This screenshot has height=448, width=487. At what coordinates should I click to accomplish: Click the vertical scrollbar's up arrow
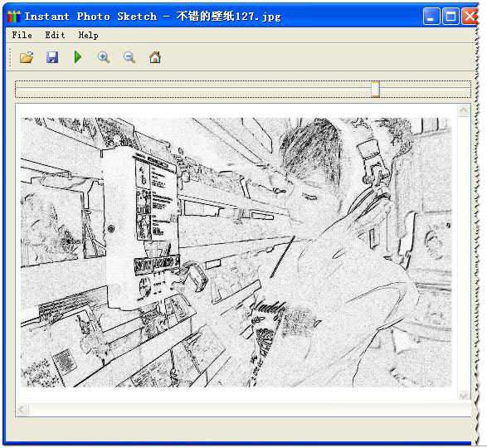[x=464, y=110]
